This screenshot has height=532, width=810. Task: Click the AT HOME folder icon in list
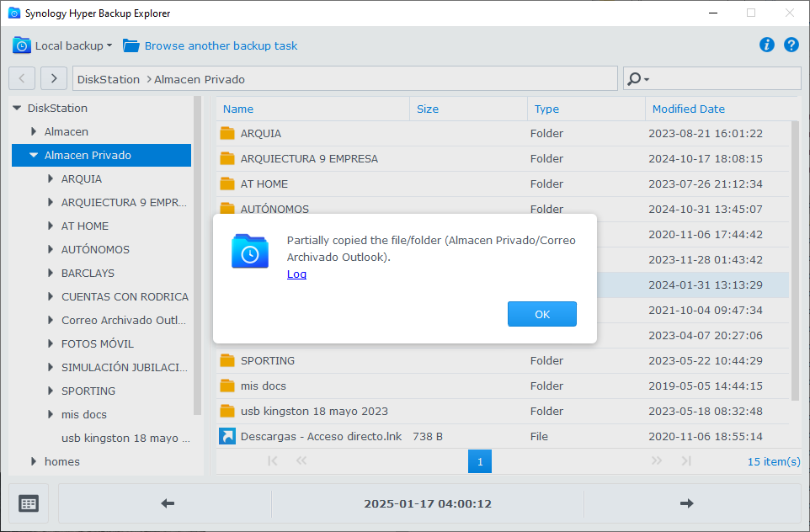[x=227, y=184]
